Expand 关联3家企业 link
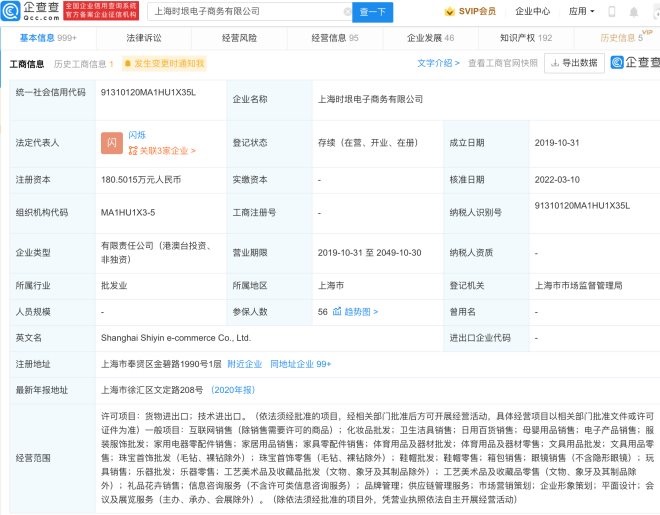Screen dimensions: 660x515 pos(163,151)
